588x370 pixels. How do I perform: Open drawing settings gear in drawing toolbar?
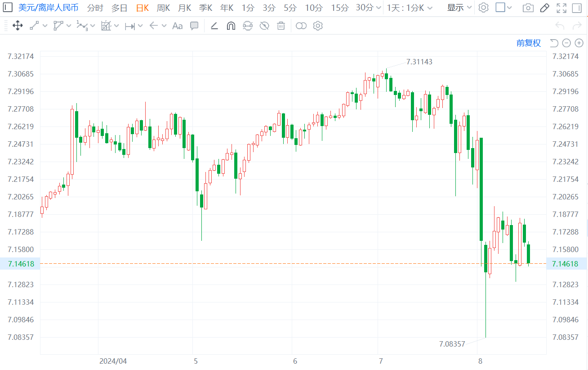pos(318,26)
